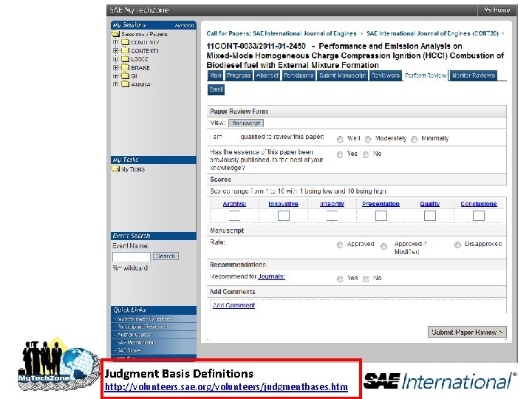This screenshot has height=399, width=532.
Task: Click the Journals link
Action: click(x=271, y=276)
